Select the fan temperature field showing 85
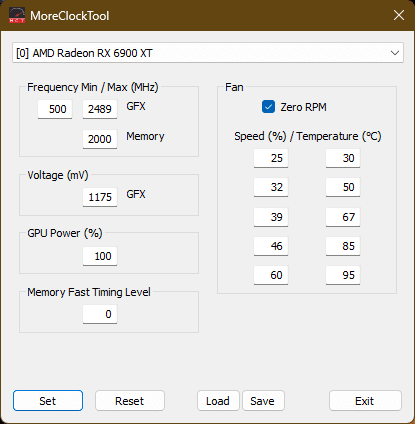This screenshot has width=415, height=424. (x=343, y=246)
